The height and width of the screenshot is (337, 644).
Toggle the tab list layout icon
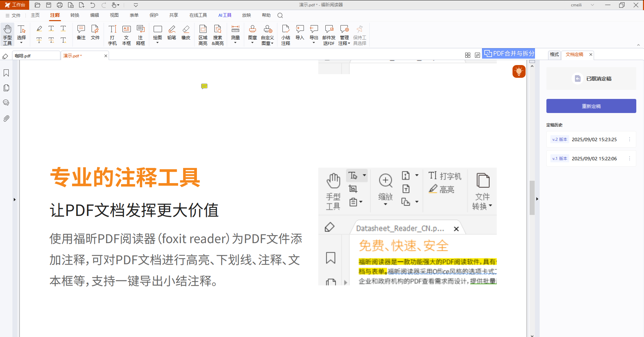coord(477,55)
